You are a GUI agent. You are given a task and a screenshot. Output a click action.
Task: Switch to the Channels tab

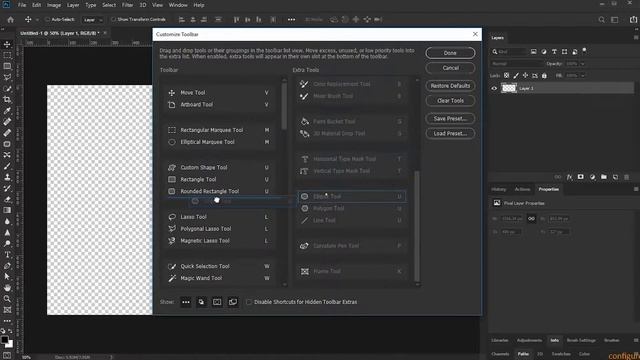pos(500,354)
